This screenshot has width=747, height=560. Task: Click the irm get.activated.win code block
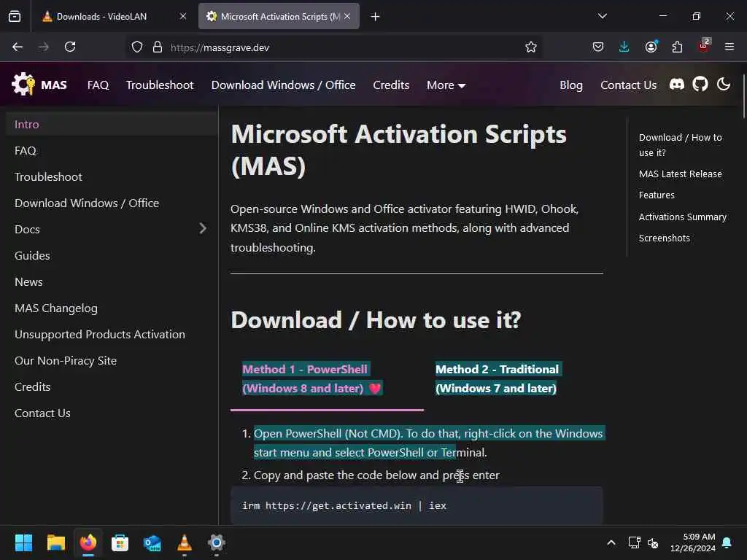click(x=417, y=506)
